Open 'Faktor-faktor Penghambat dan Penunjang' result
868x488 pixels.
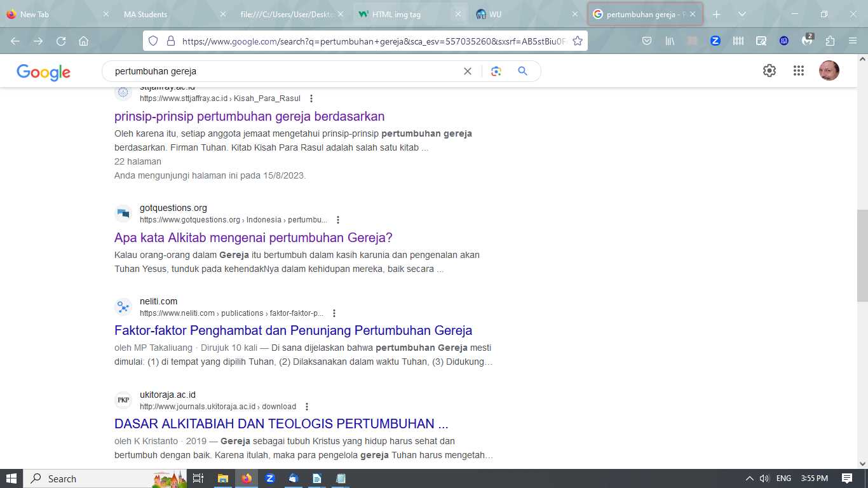point(294,330)
